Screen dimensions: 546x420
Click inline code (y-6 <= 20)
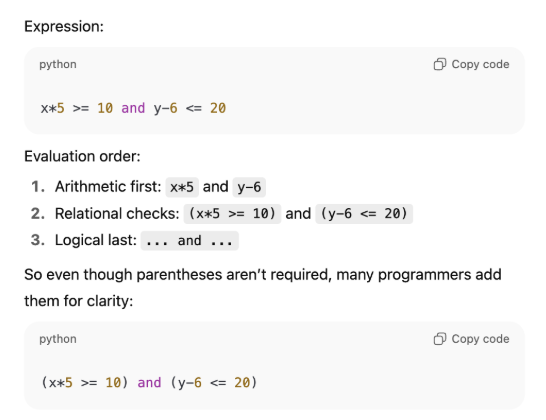pos(364,214)
